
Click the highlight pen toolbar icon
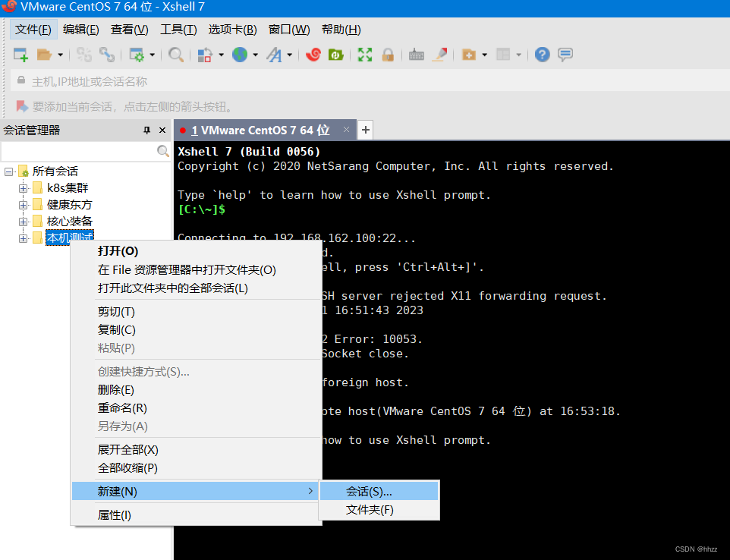pyautogui.click(x=439, y=54)
